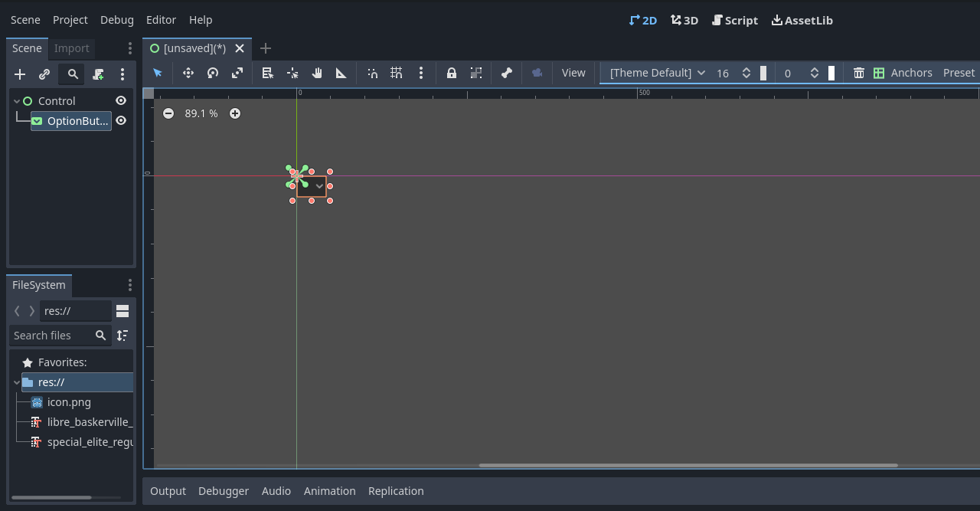
Task: Switch to the 2D workspace
Action: pyautogui.click(x=643, y=21)
